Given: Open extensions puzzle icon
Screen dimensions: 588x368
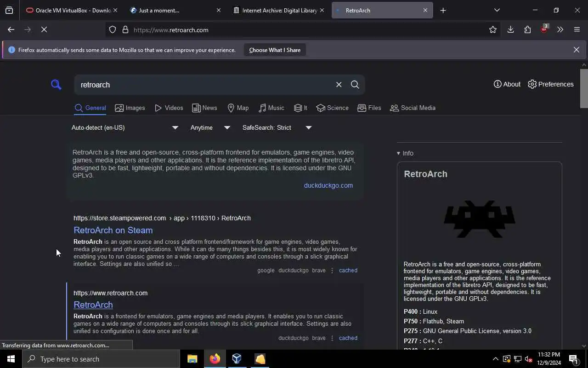Looking at the screenshot, I should coord(527,29).
